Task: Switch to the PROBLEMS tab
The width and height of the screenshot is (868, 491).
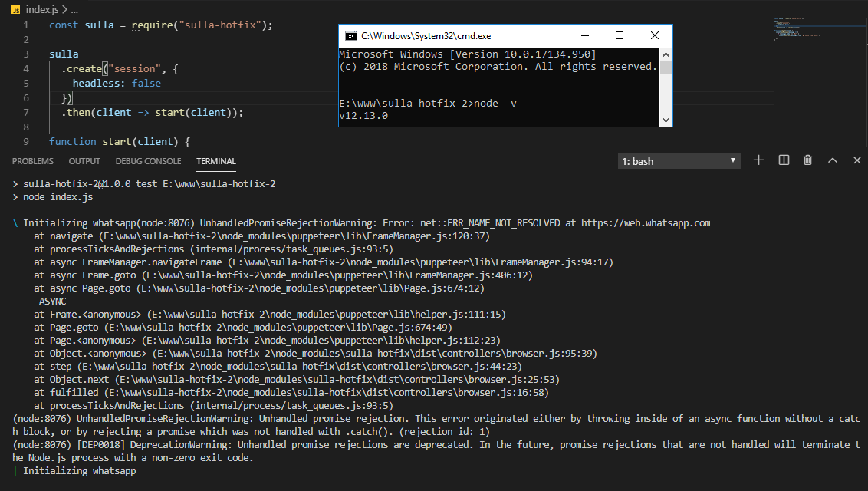Action: click(x=33, y=161)
